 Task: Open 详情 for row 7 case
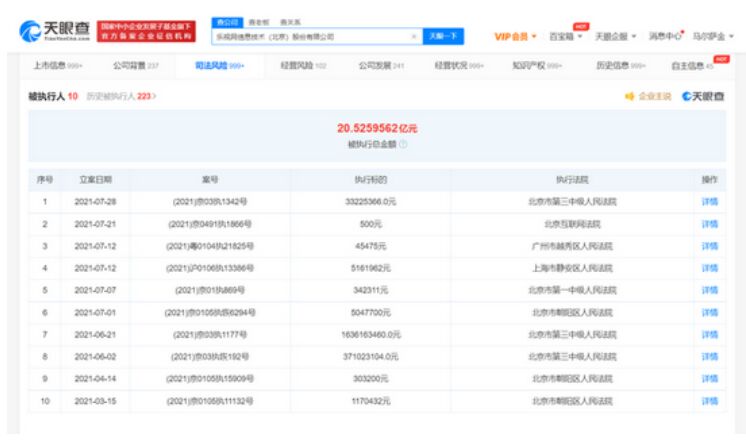pyautogui.click(x=709, y=334)
